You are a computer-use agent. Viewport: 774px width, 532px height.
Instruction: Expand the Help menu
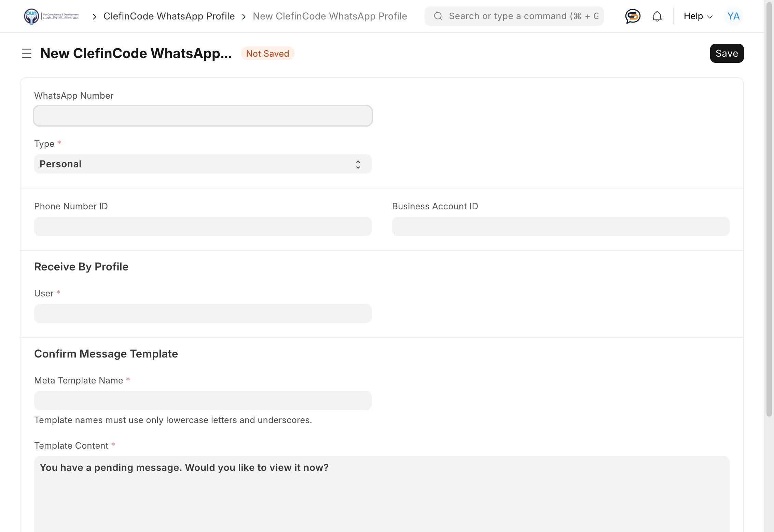pyautogui.click(x=698, y=16)
